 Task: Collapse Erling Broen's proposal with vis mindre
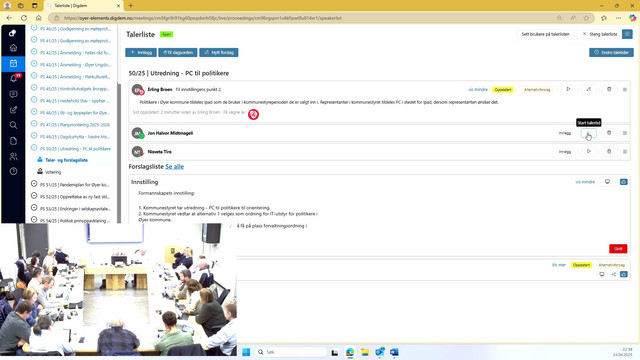click(478, 89)
